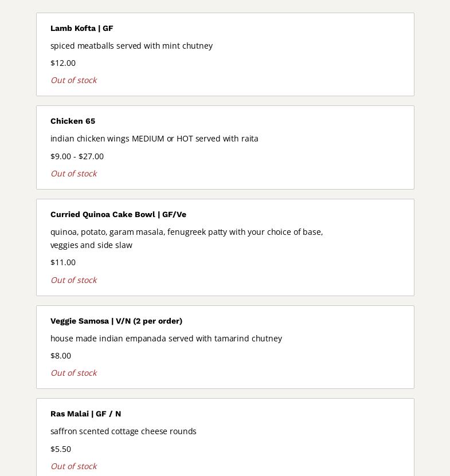Viewport: 450px width, 476px height.
Task: Select the $12.00 price of Lamb Kofta
Action: 63,62
